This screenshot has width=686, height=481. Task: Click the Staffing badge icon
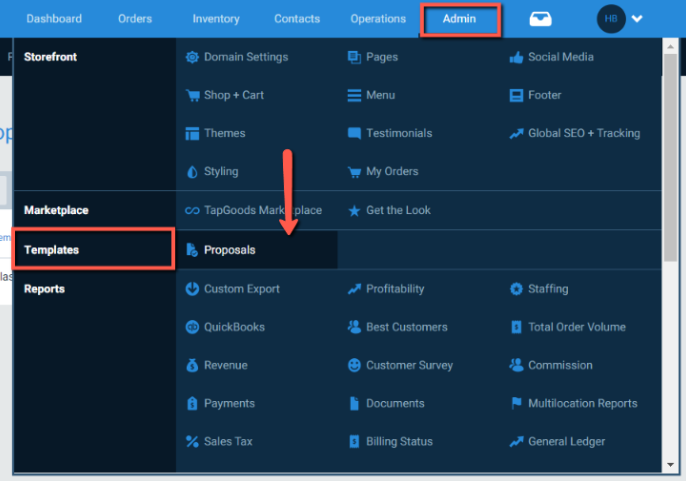516,289
